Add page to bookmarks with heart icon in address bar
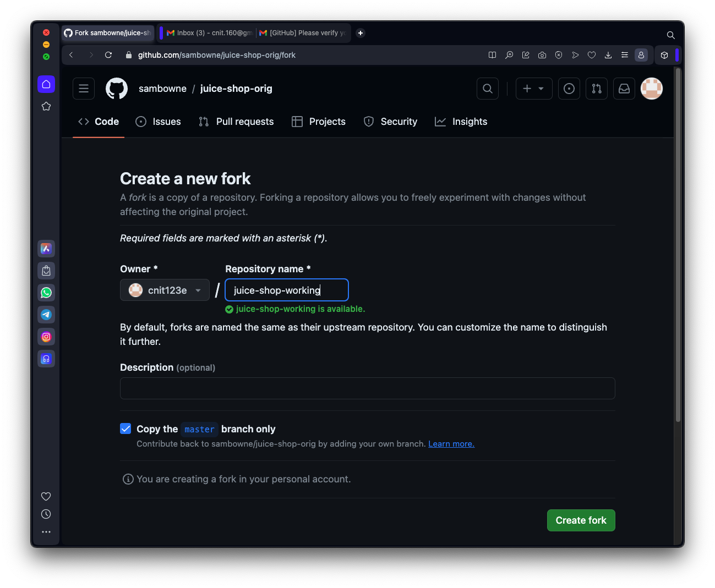The image size is (715, 588). coord(592,55)
